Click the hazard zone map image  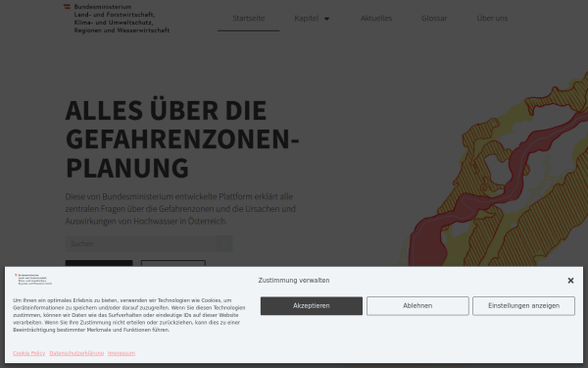494,169
